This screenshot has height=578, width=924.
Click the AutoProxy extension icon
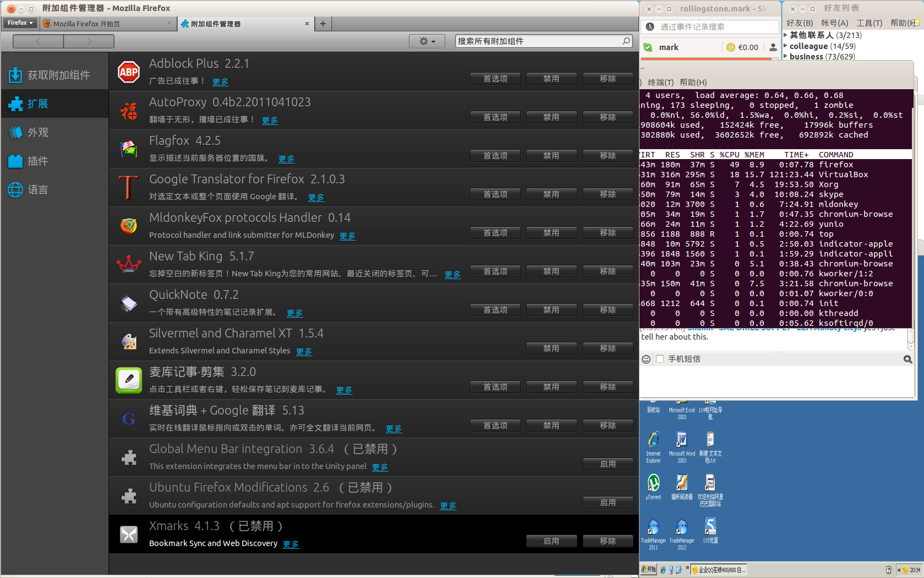129,111
